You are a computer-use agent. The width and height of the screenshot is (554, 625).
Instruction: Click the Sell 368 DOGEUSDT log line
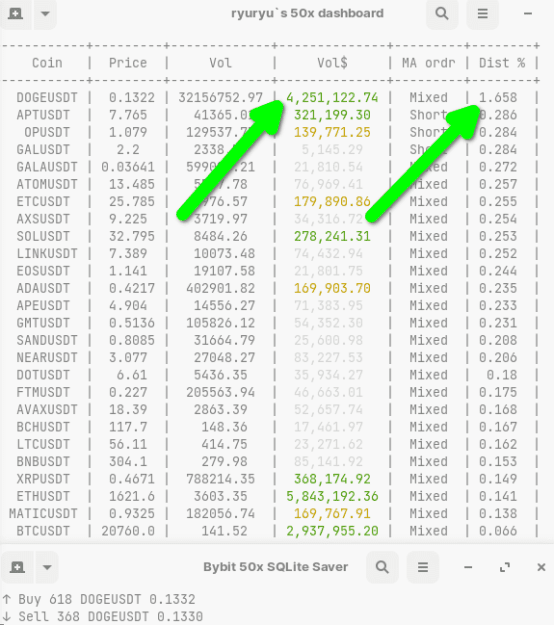103,617
